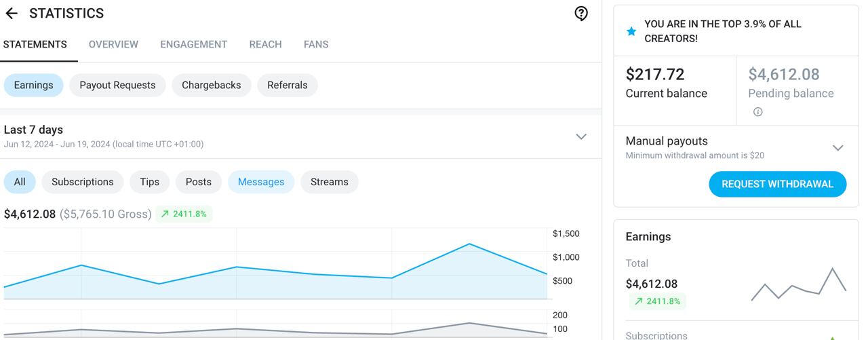Select the All earnings filter chip
The width and height of the screenshot is (868, 340).
tap(20, 182)
